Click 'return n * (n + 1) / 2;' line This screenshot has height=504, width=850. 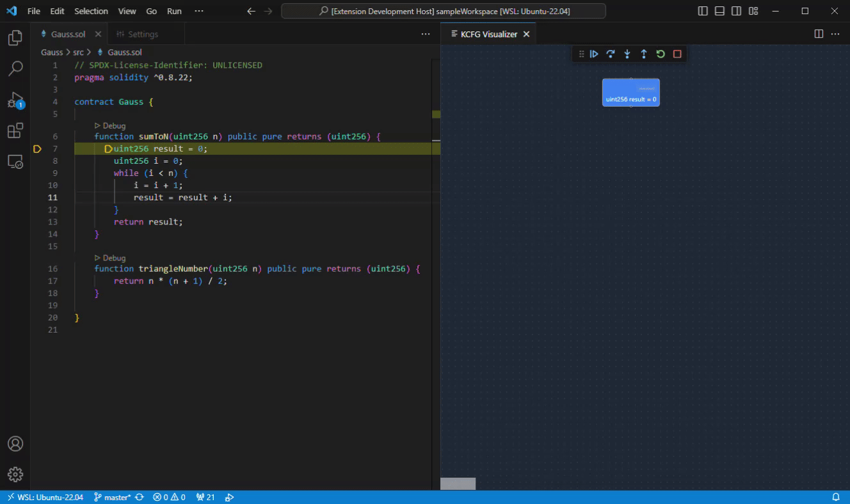pos(170,281)
